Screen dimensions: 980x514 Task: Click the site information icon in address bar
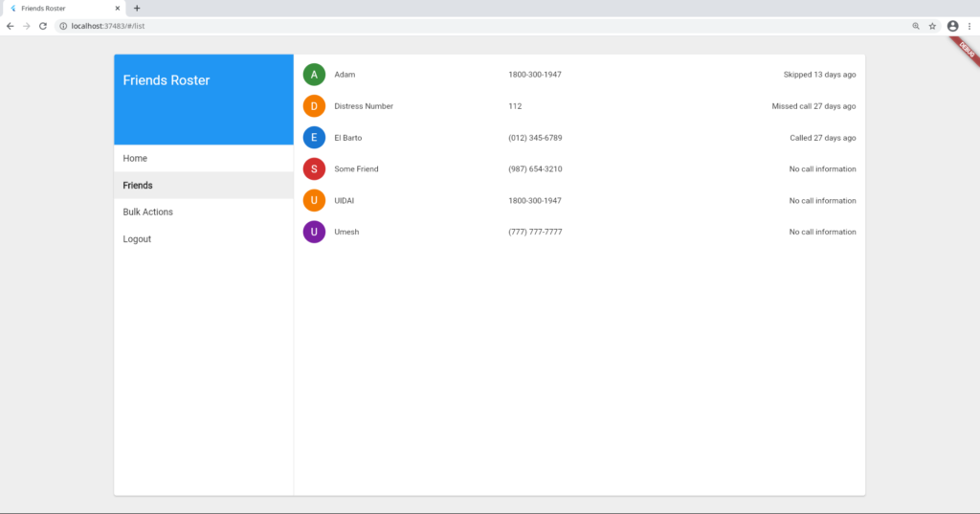coord(63,26)
